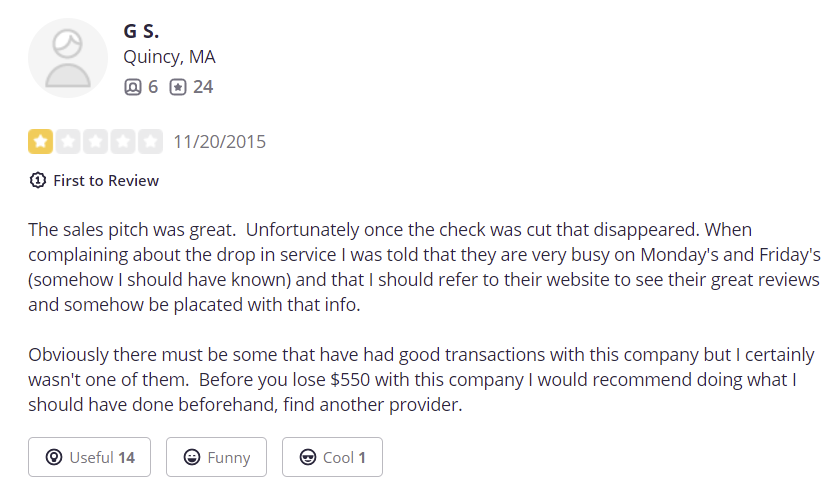The width and height of the screenshot is (838, 484).
Task: Open reviewer name G S. profile
Action: [x=141, y=31]
